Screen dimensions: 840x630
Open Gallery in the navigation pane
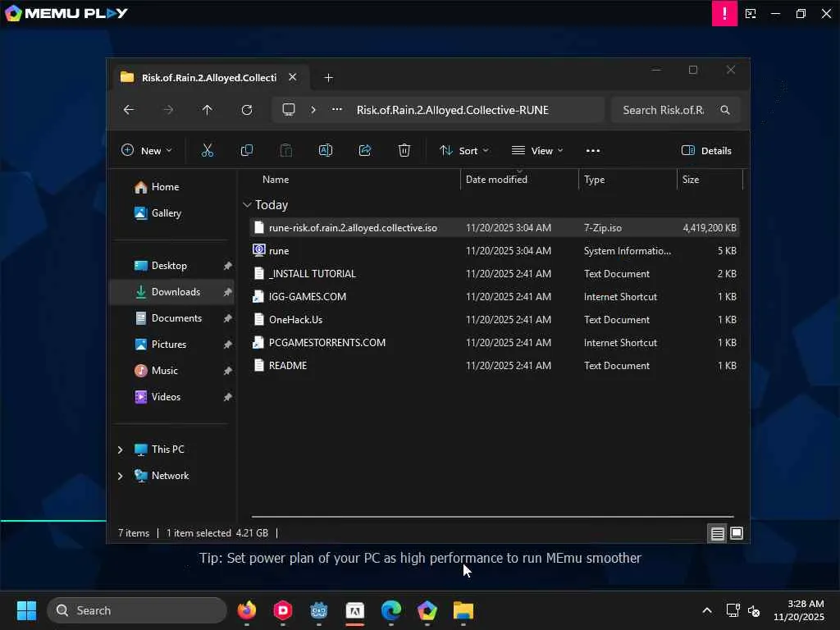pyautogui.click(x=166, y=213)
